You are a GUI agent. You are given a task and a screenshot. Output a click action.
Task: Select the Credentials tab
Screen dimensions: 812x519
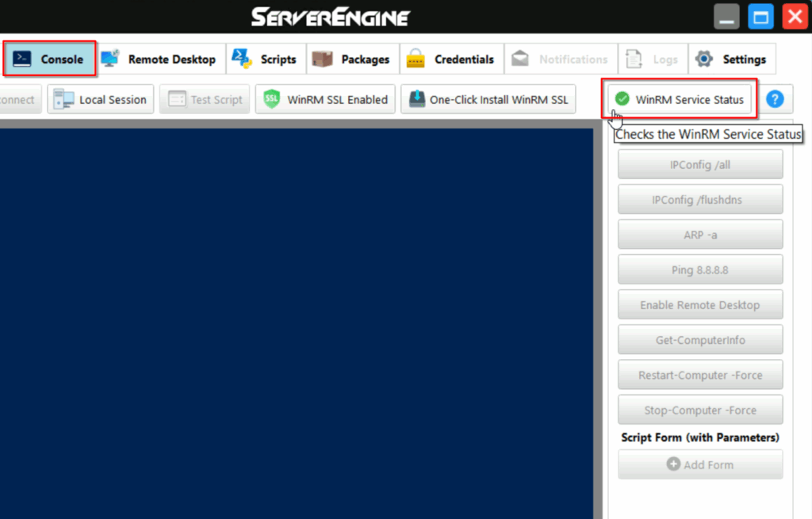pos(451,59)
